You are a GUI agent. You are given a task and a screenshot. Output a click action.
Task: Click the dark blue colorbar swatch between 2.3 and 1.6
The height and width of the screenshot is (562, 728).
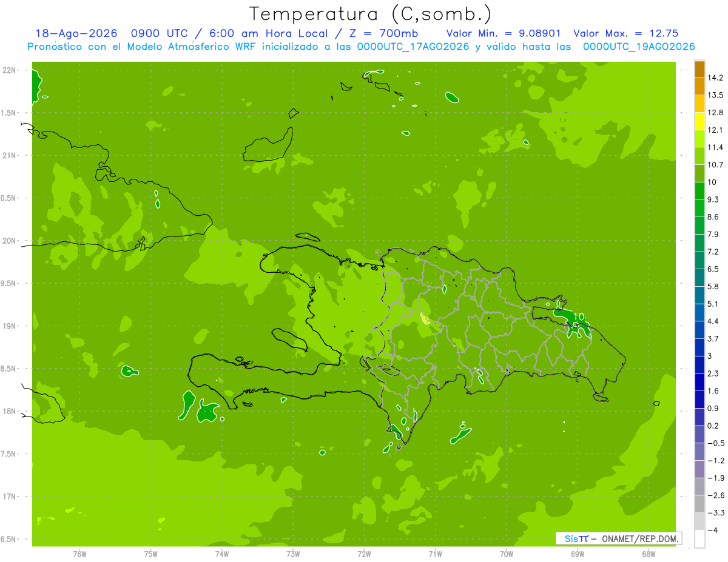tap(699, 382)
